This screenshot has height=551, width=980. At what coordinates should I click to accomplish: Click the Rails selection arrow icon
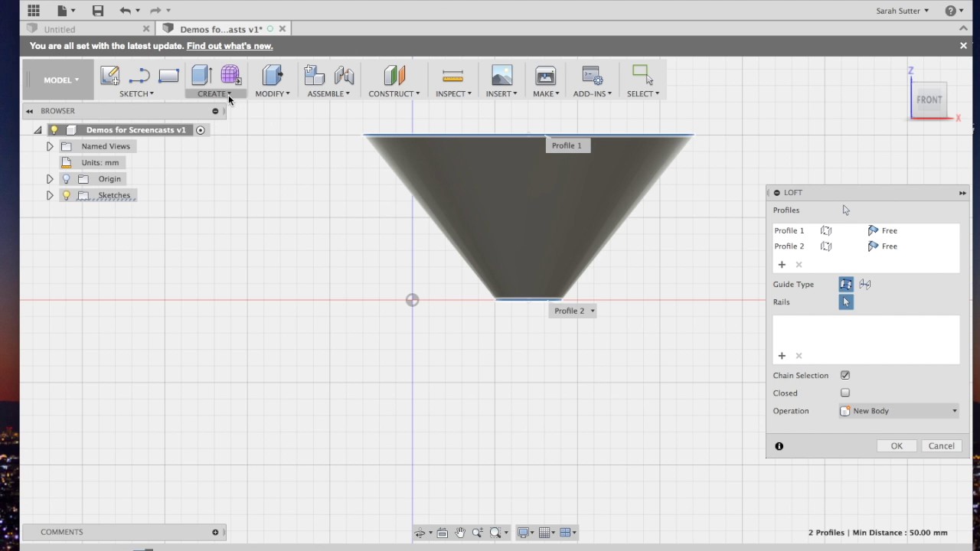tap(845, 302)
